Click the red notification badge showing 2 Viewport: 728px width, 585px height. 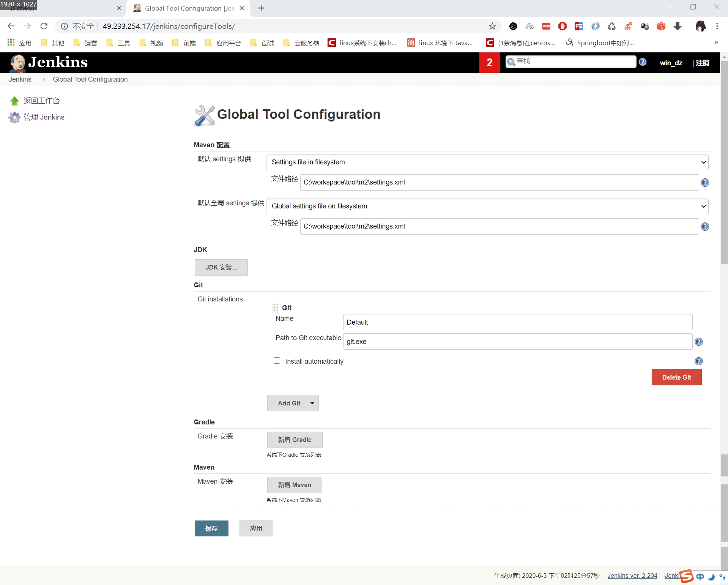pyautogui.click(x=489, y=62)
